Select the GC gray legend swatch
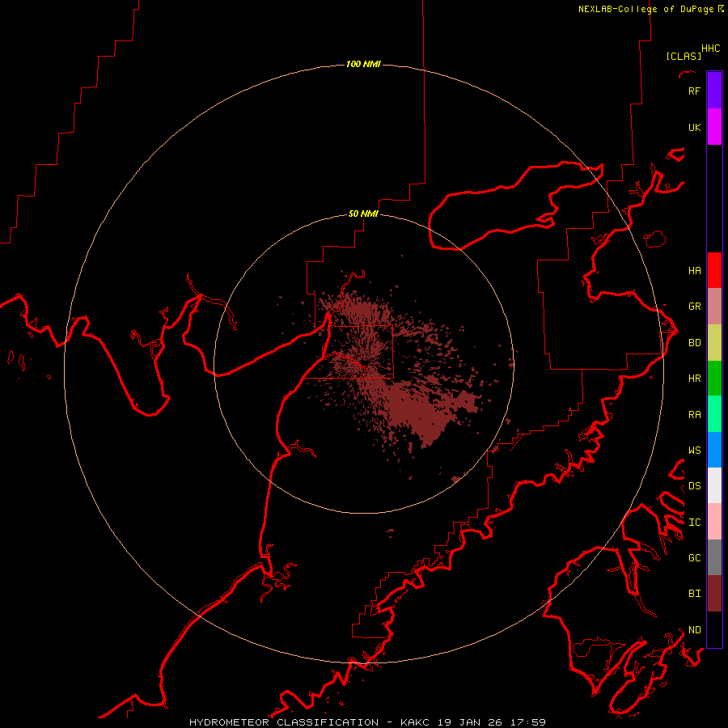This screenshot has height=728, width=728. coord(714,557)
